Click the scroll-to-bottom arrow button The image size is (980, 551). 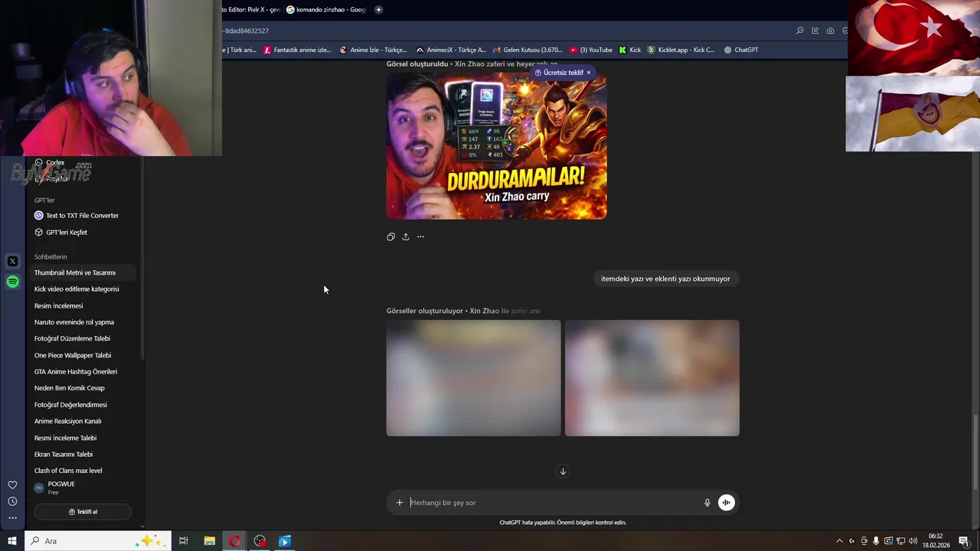click(563, 471)
